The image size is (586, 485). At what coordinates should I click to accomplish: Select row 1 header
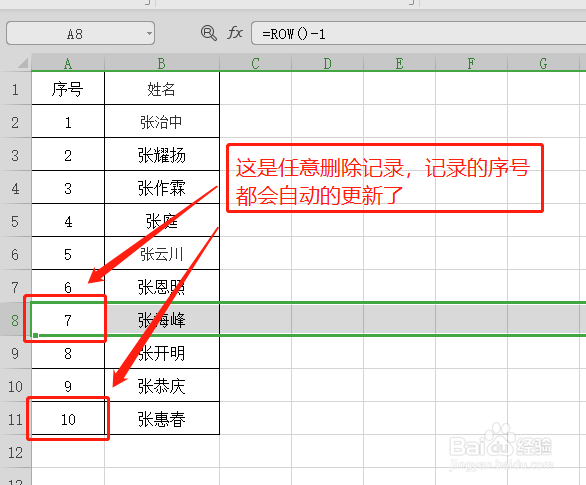pos(15,89)
